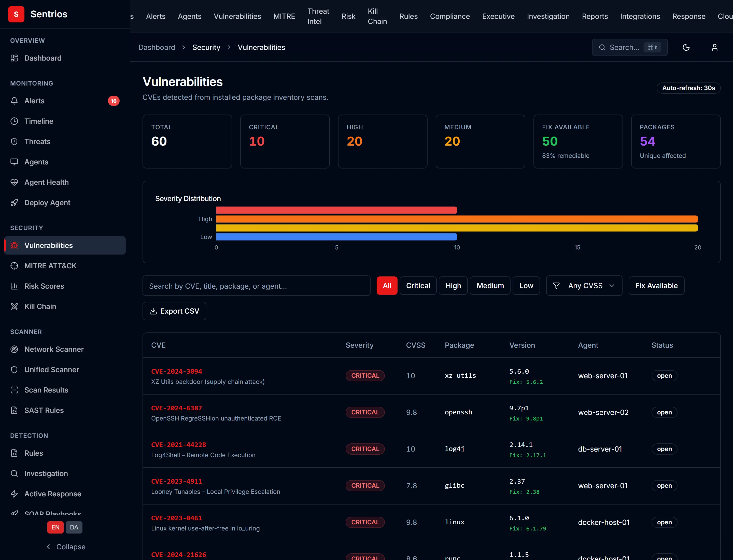Click the Kill Chain swords icon
The height and width of the screenshot is (560, 733).
14,306
